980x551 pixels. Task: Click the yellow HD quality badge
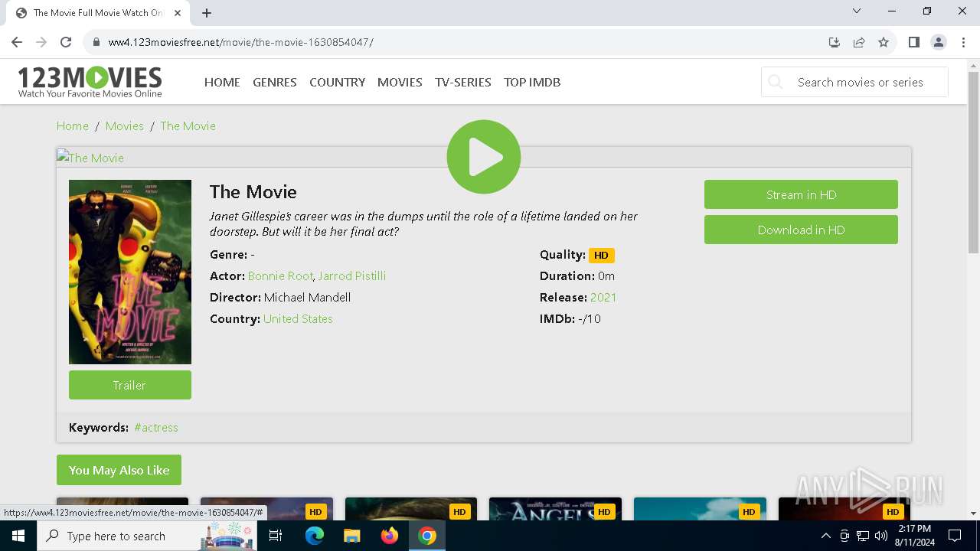coord(601,256)
